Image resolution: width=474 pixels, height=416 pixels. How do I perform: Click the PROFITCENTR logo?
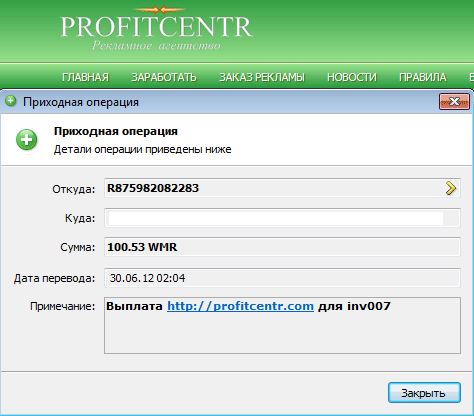(156, 27)
